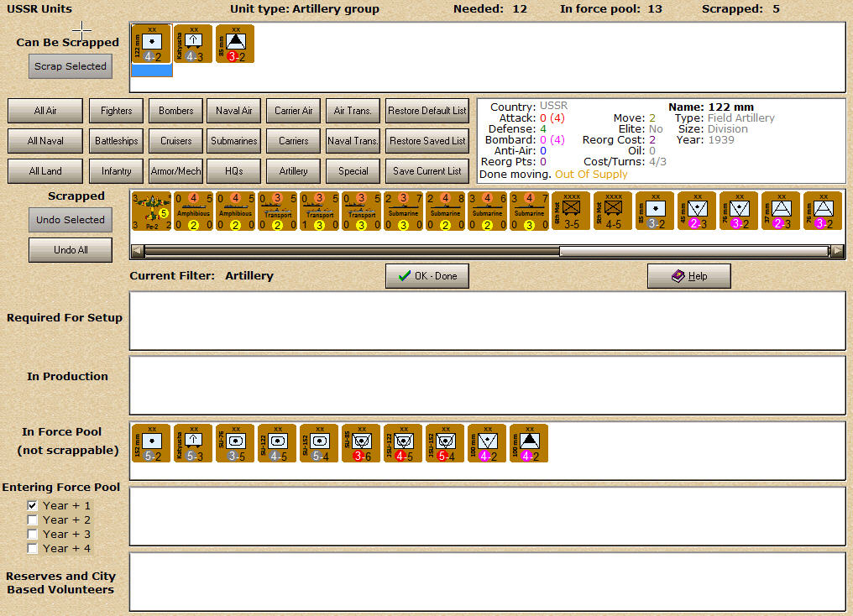
Task: Show the Infantry filter
Action: [x=116, y=171]
